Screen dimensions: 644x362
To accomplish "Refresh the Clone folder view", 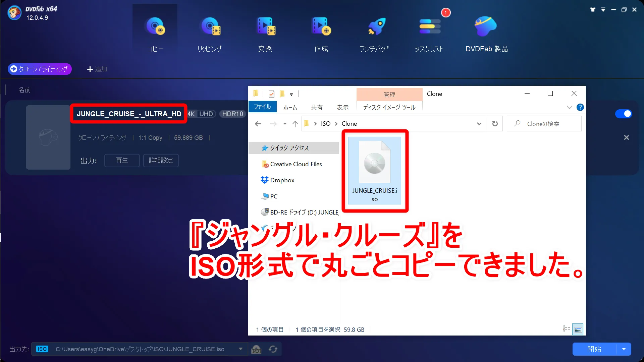I will [495, 124].
